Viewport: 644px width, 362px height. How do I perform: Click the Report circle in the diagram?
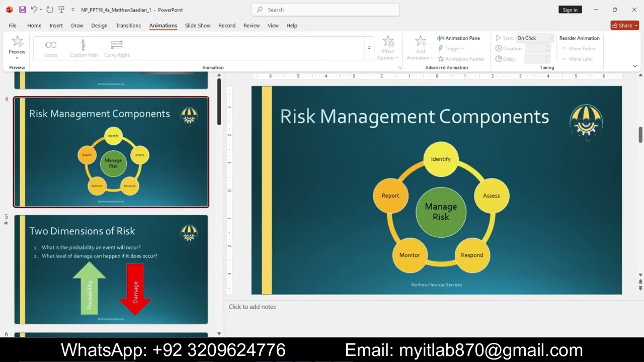point(390,196)
